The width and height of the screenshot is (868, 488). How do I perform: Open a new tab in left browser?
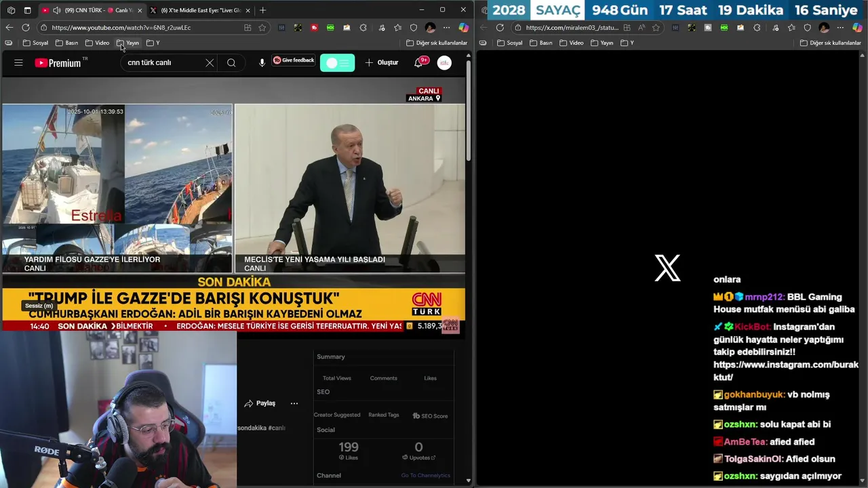(x=262, y=10)
